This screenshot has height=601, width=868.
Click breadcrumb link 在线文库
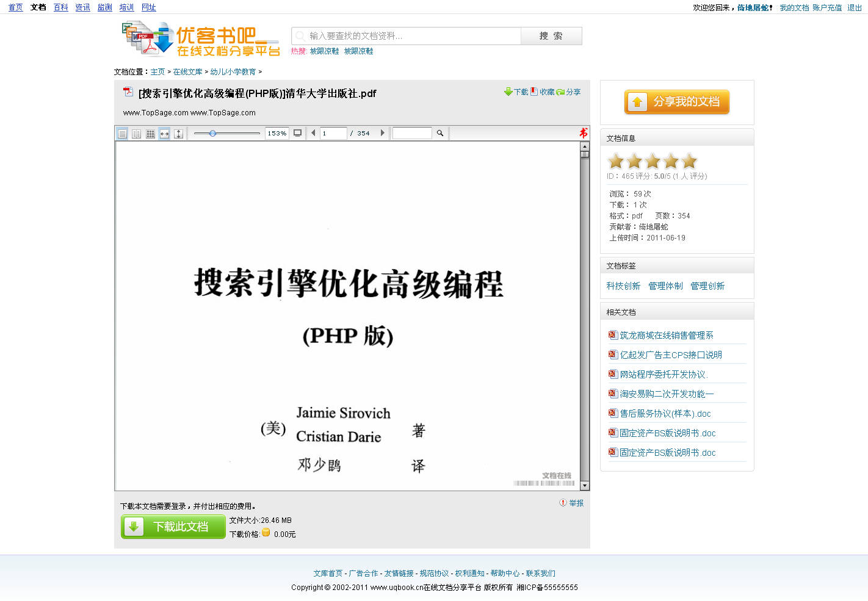(188, 72)
